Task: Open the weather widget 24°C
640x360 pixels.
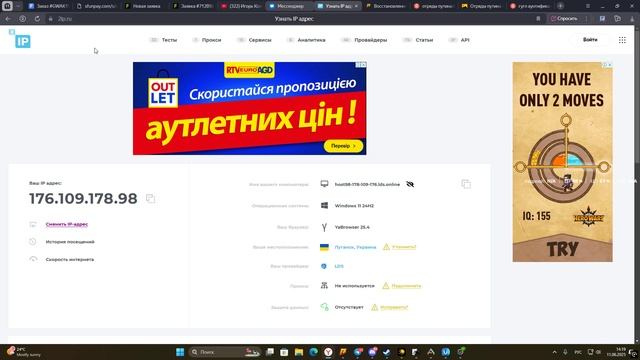Action: pos(24,352)
